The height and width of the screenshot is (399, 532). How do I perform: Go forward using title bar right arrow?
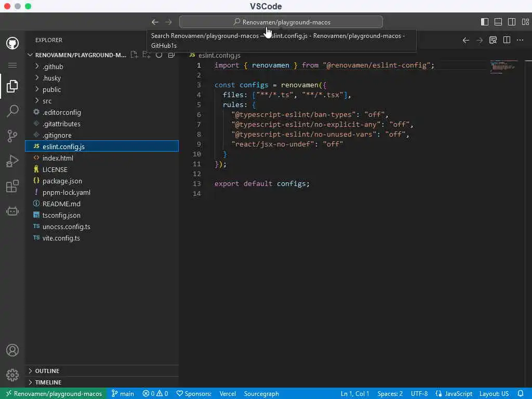point(169,22)
